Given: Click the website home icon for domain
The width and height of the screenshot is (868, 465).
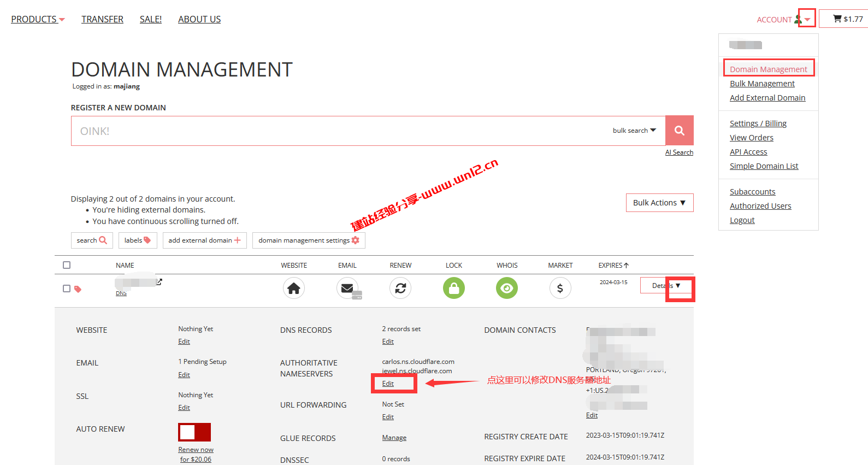Looking at the screenshot, I should click(293, 288).
